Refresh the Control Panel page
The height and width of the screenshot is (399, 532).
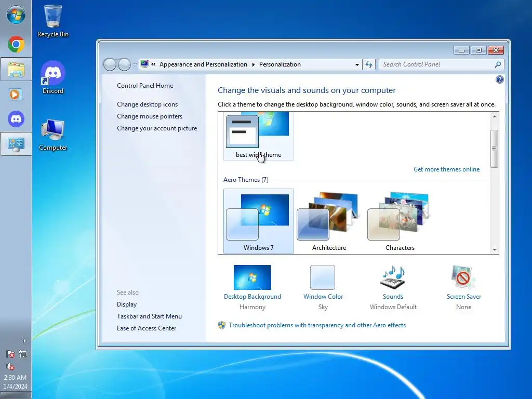369,64
